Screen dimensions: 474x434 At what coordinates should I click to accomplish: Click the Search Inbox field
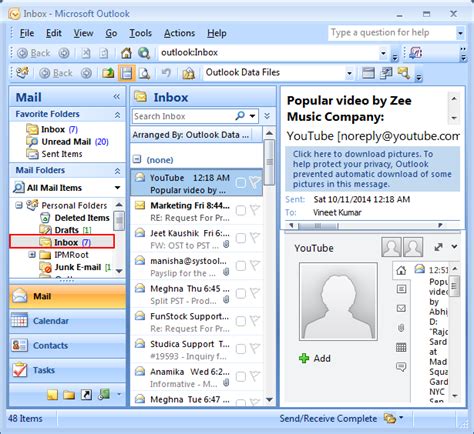[x=183, y=116]
